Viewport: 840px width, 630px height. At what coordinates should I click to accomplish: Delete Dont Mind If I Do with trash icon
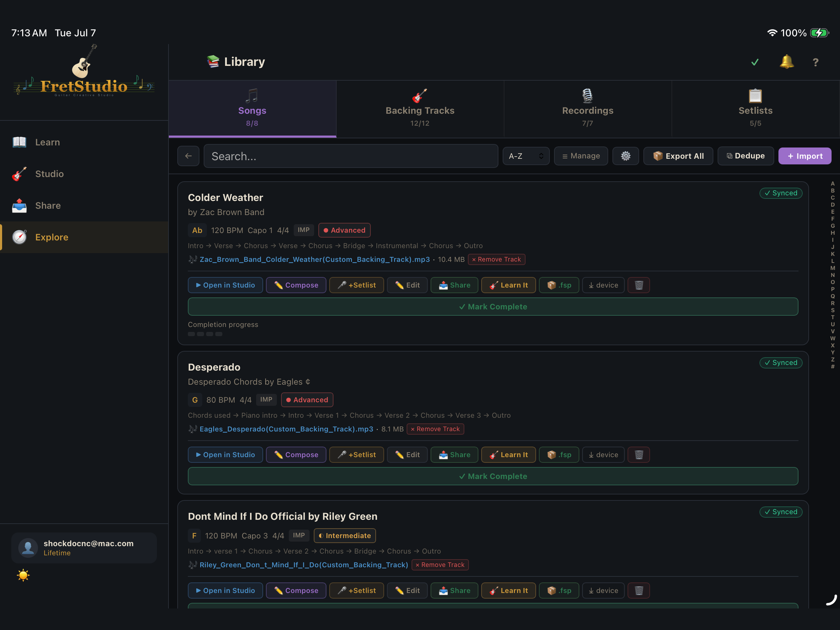pos(639,591)
